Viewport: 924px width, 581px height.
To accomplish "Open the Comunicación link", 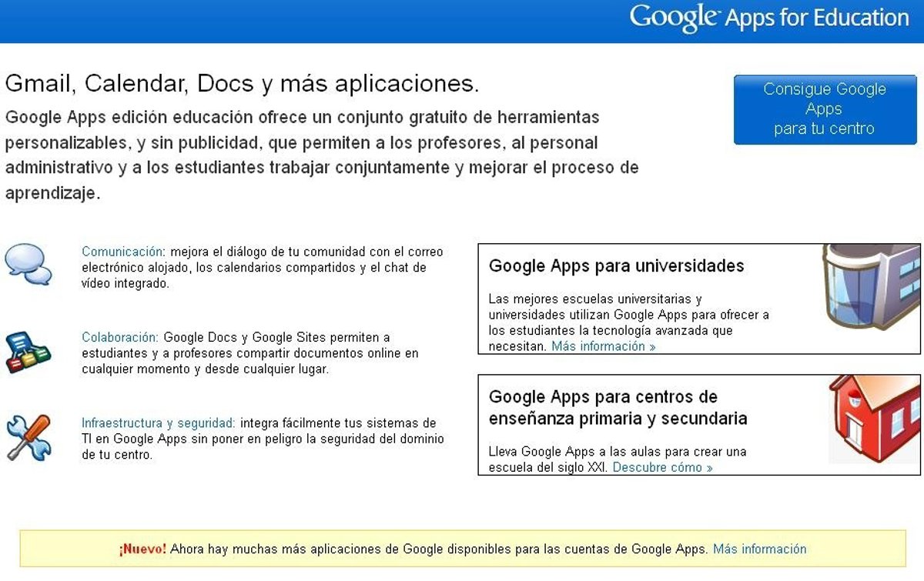I will [122, 252].
